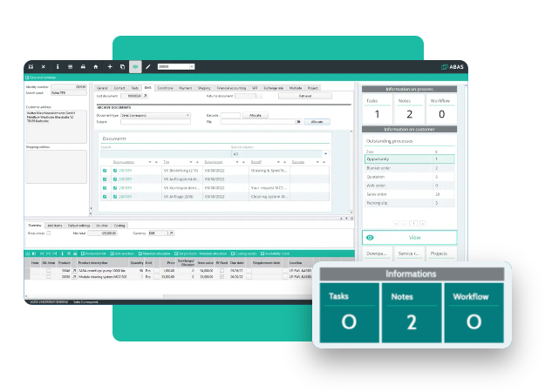Switch to the Add items tab
The width and height of the screenshot is (552, 392).
pos(55,226)
